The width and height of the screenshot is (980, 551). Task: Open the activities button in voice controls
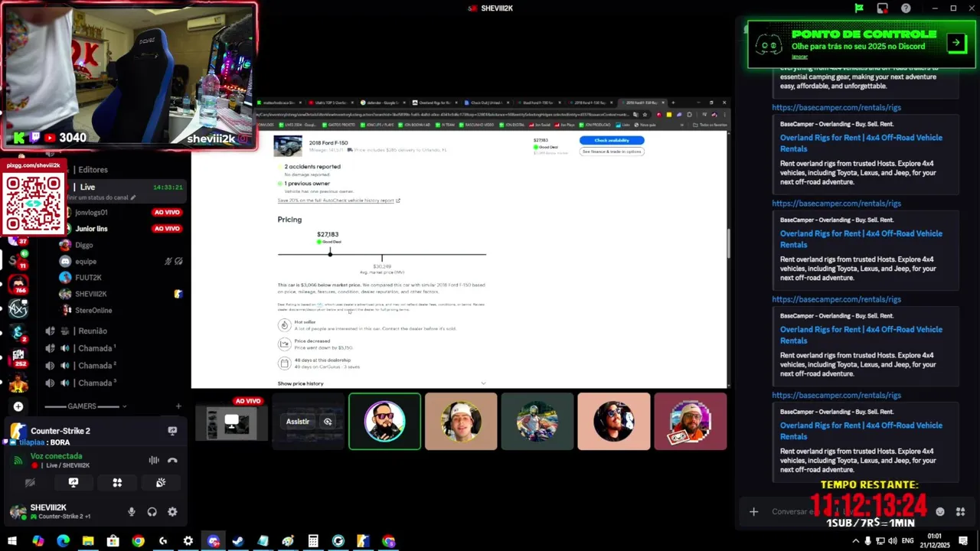pos(117,483)
